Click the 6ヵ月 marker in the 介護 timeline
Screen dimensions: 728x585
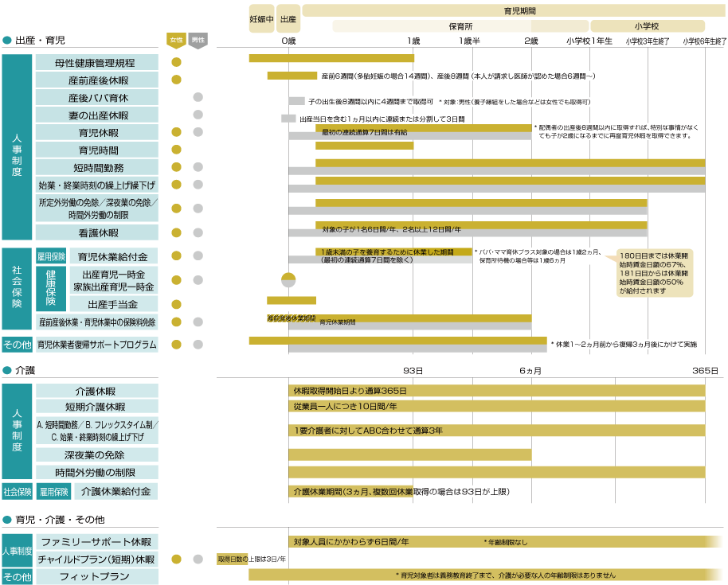(x=530, y=371)
